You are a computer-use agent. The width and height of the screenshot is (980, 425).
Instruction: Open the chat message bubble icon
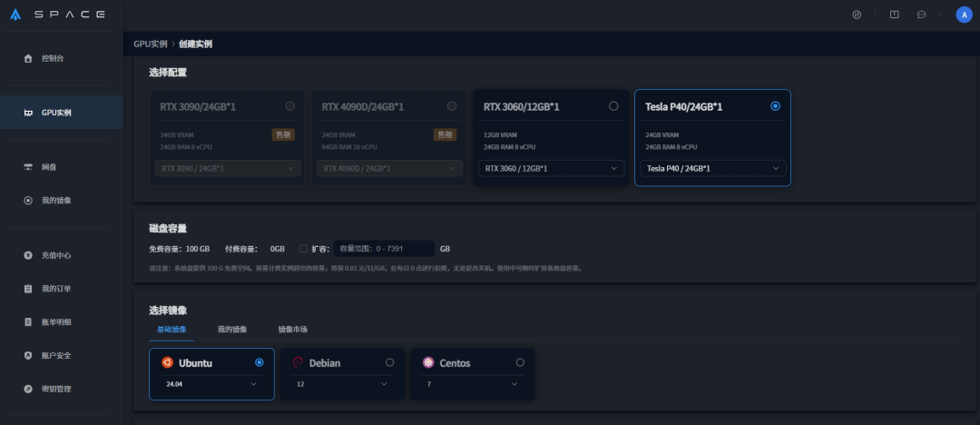click(x=921, y=15)
